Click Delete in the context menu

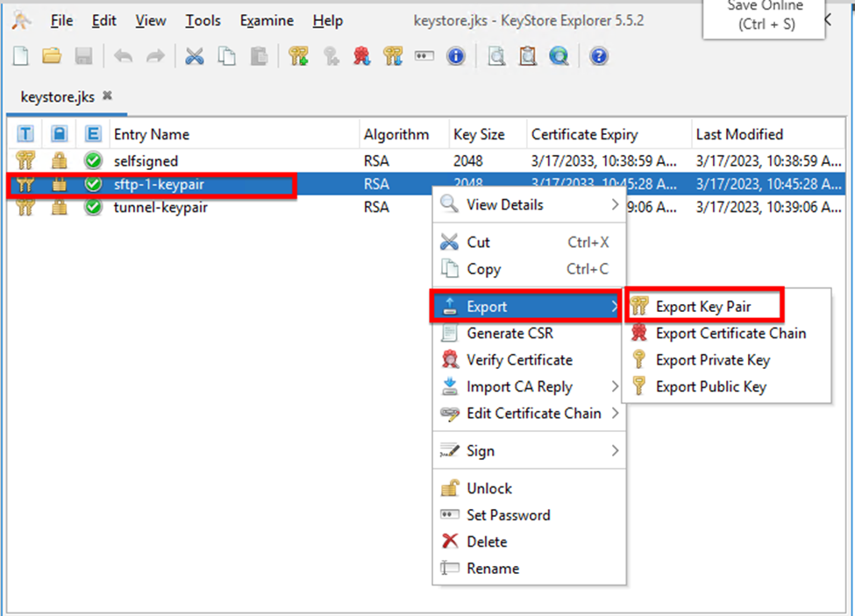point(487,542)
